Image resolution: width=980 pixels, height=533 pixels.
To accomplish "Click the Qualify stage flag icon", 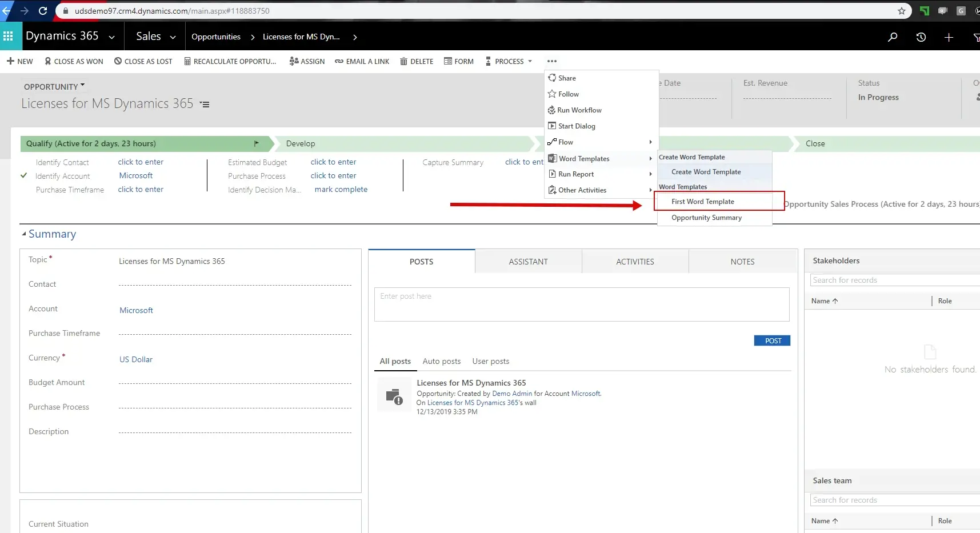I will pyautogui.click(x=256, y=143).
